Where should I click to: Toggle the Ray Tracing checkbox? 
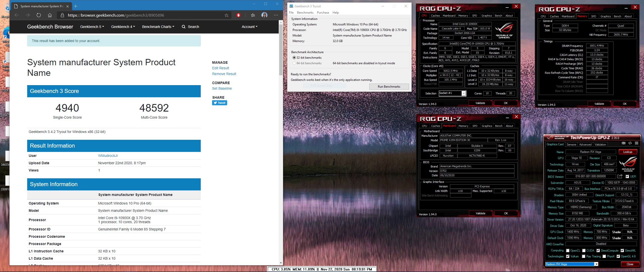click(x=584, y=256)
